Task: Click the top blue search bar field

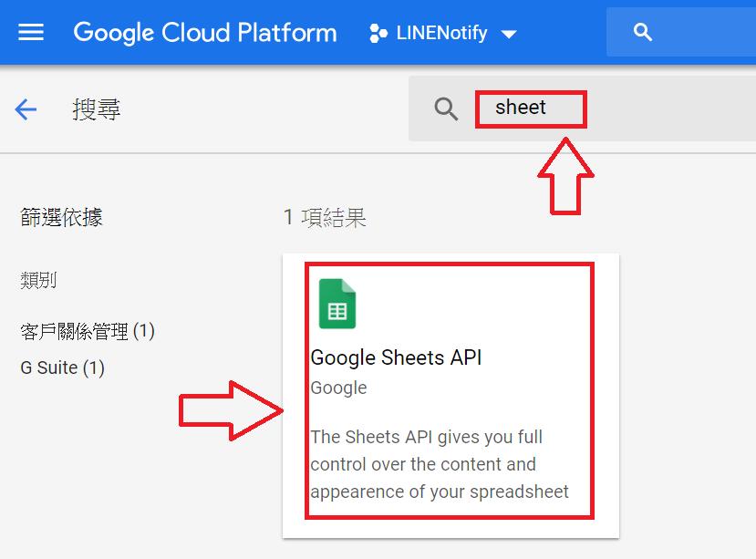Action: point(681,32)
